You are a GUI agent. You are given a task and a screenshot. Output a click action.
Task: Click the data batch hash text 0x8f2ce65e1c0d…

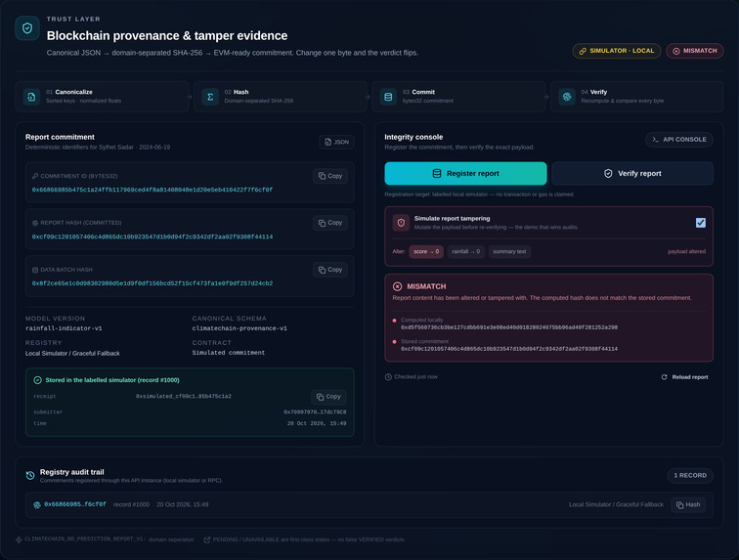point(152,283)
